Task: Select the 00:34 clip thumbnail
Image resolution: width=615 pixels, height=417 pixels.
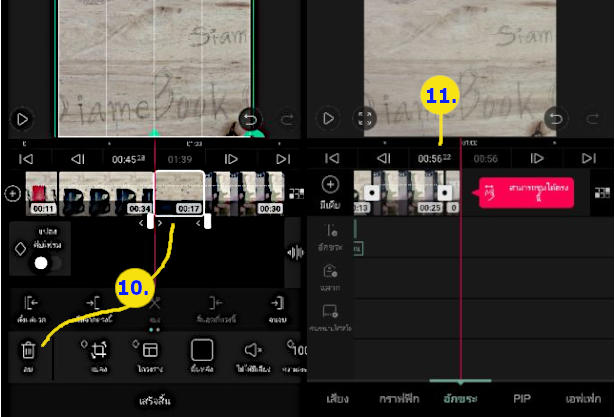Action: point(106,193)
